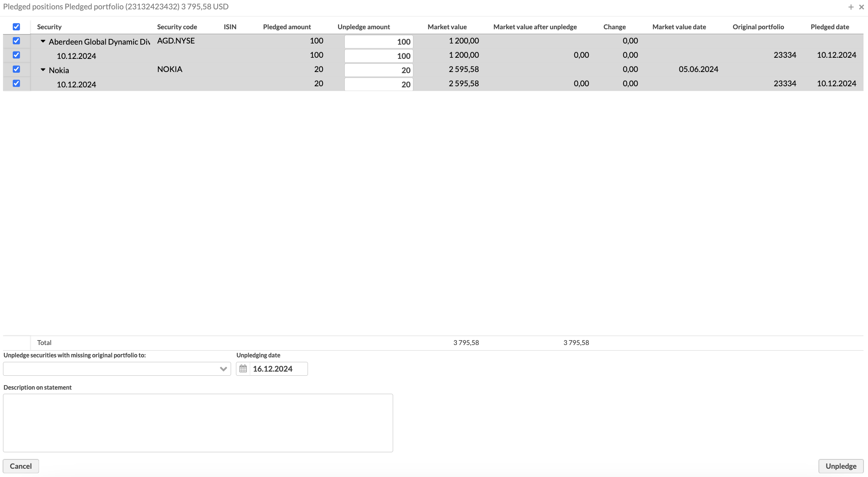The image size is (868, 477).
Task: Click into the Description on statement textarea
Action: [x=198, y=423]
